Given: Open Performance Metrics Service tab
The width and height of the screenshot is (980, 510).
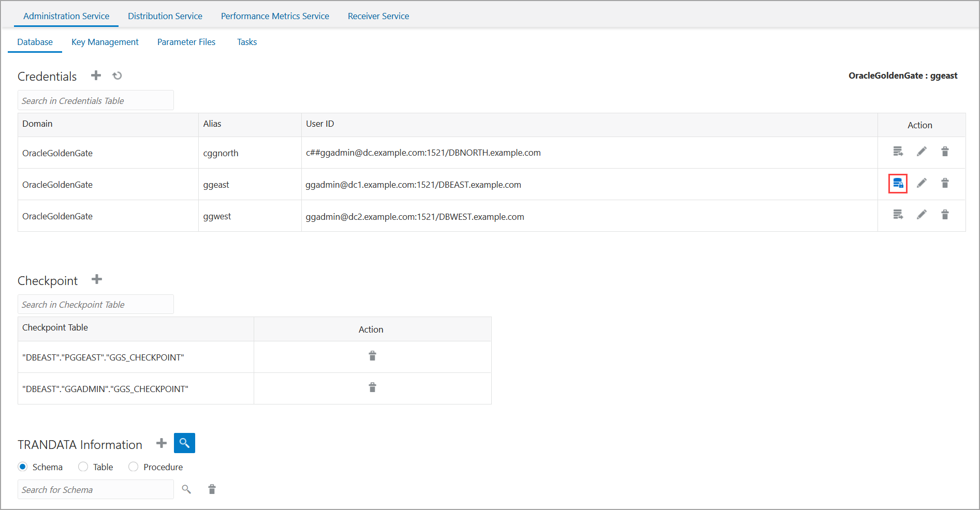Looking at the screenshot, I should click(x=275, y=16).
